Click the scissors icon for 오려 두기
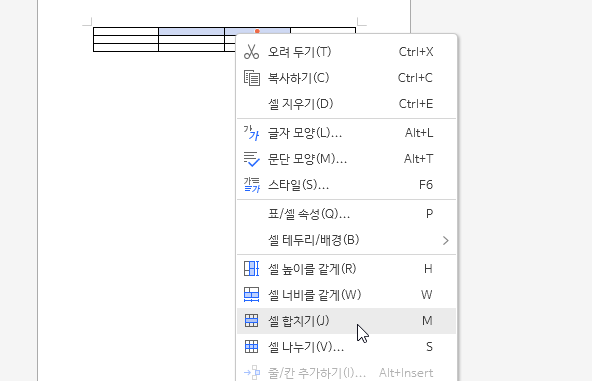Viewport: 592px width, 381px height. 251,52
